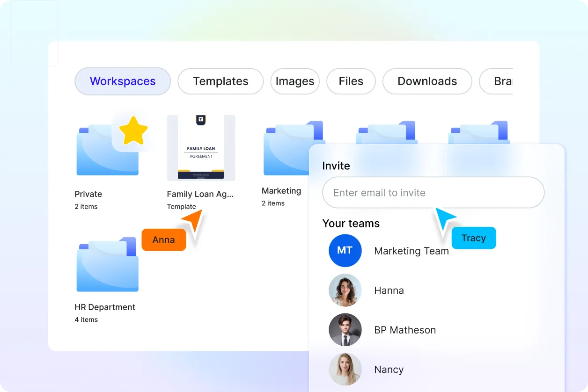Click the blue Tracy collaborator label

[473, 238]
